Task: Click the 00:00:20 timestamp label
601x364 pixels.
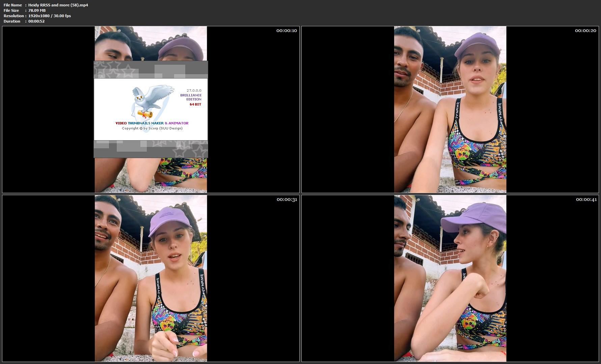Action: coord(585,31)
